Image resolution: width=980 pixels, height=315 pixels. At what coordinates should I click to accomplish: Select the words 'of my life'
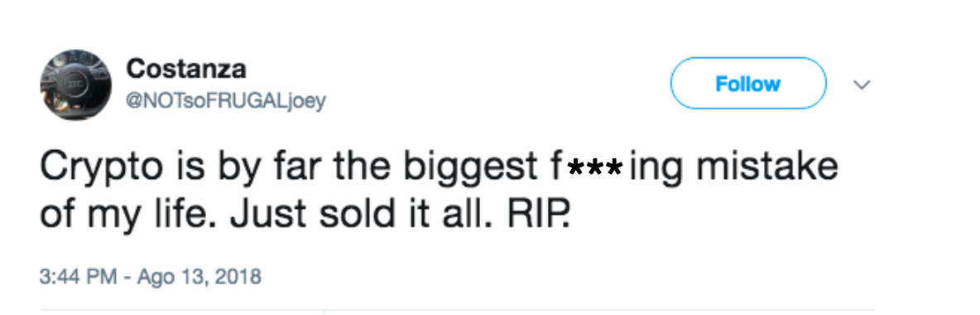click(x=129, y=216)
